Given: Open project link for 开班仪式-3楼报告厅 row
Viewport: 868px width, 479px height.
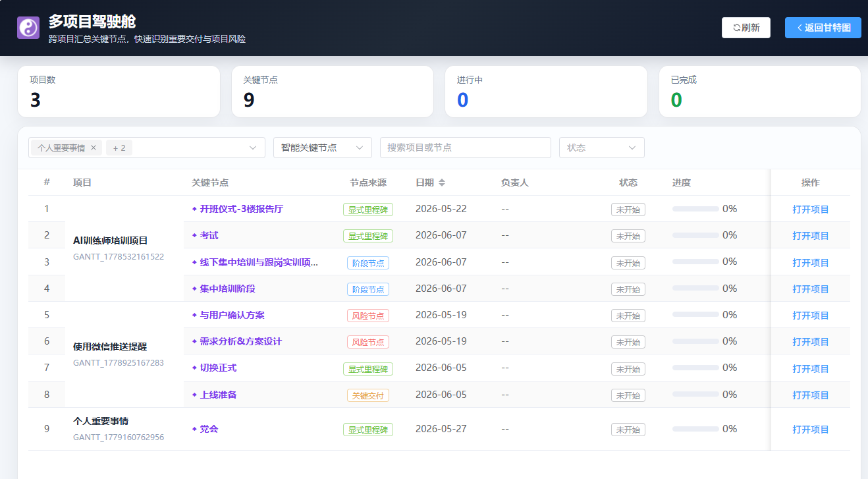Looking at the screenshot, I should [811, 210].
